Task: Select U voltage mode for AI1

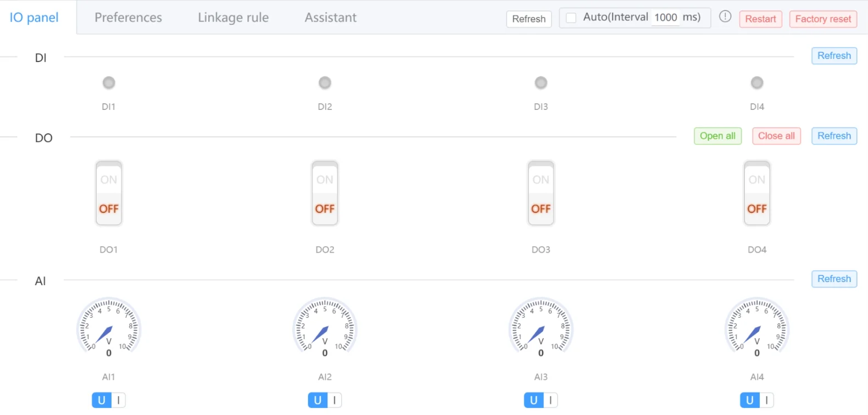Action: (102, 400)
